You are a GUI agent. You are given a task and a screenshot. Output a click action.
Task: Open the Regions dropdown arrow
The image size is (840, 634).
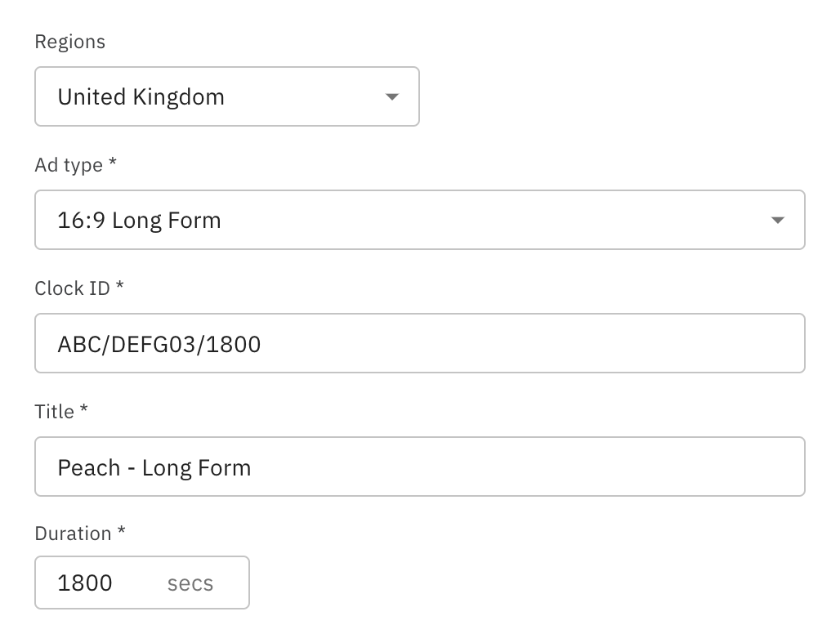click(x=391, y=96)
